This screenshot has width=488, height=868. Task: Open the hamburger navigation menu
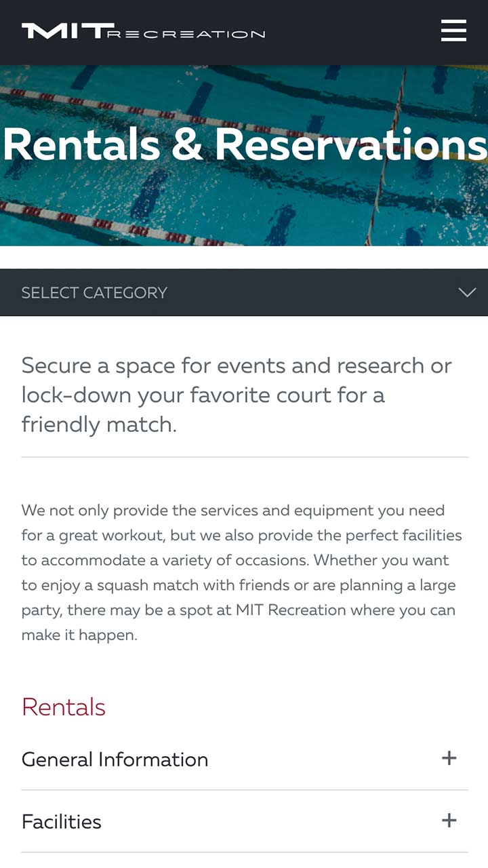(x=453, y=31)
